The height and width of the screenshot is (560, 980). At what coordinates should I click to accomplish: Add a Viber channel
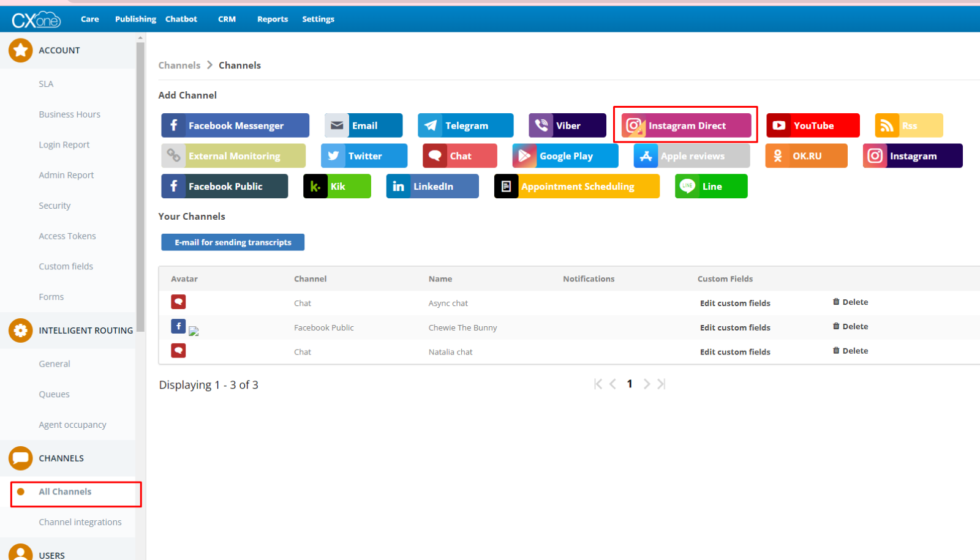(x=567, y=125)
